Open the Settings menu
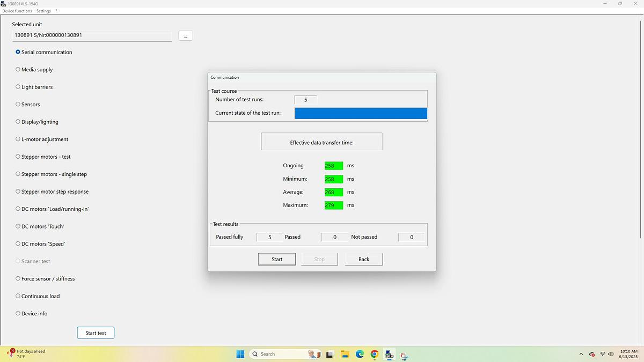This screenshot has width=644, height=362. pos(43,11)
